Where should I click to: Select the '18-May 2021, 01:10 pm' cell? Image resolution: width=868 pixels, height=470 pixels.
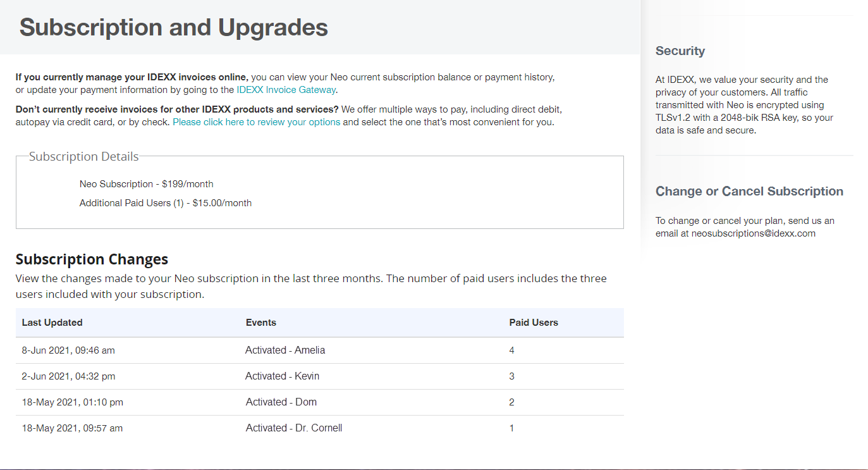click(73, 402)
